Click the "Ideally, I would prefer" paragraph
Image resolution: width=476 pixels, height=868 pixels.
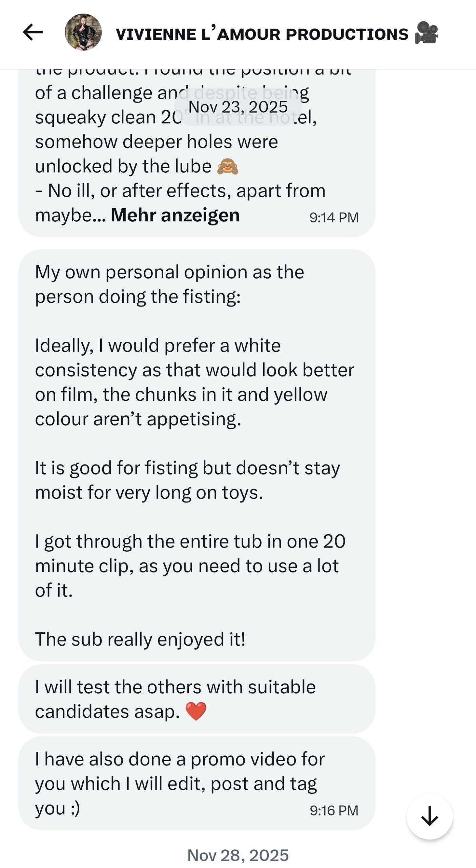click(194, 382)
